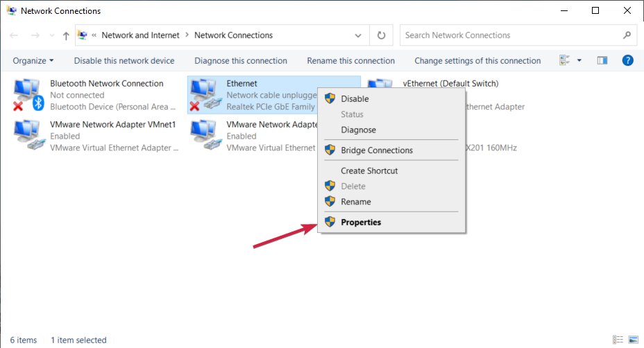Viewport: 644px width, 348px height.
Task: Click the Help question mark icon
Action: click(x=627, y=61)
